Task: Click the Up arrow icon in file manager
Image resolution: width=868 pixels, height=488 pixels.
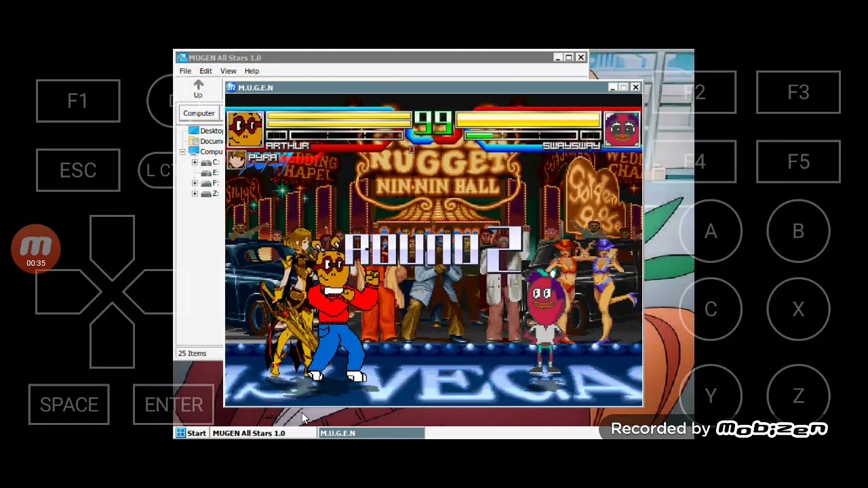Action: tap(198, 85)
